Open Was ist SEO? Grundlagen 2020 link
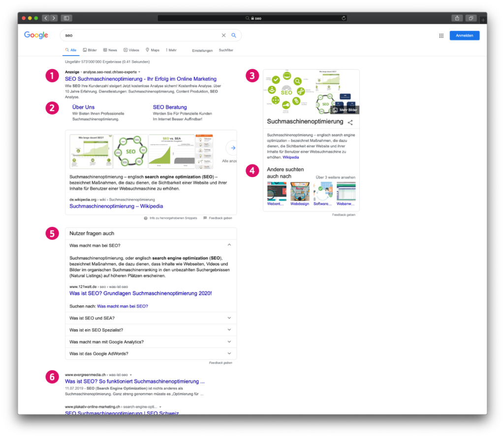The image size is (504, 437). tap(140, 293)
